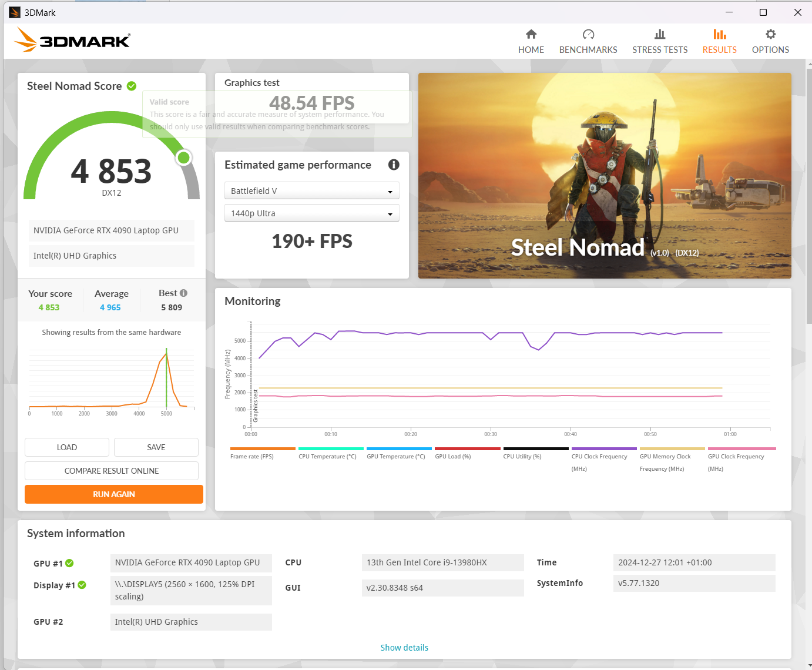Toggle the CPU Clock Frequency legend entry
The image size is (812, 670).
(x=603, y=460)
